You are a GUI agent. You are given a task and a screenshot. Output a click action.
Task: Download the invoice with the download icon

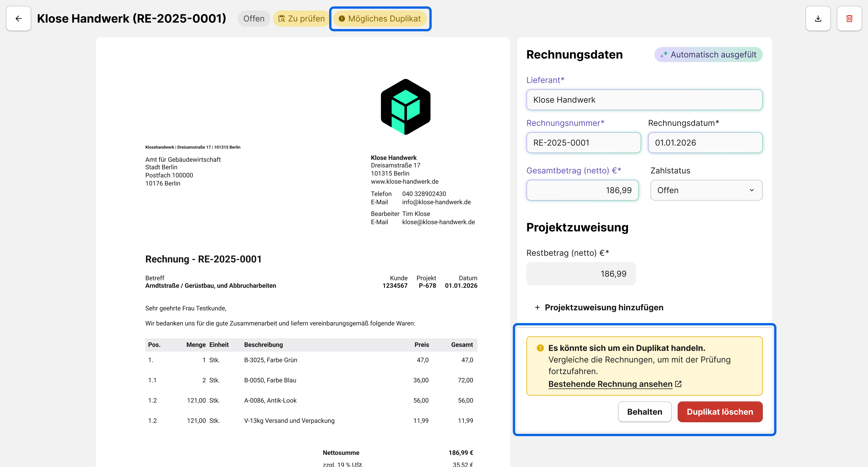tap(818, 19)
